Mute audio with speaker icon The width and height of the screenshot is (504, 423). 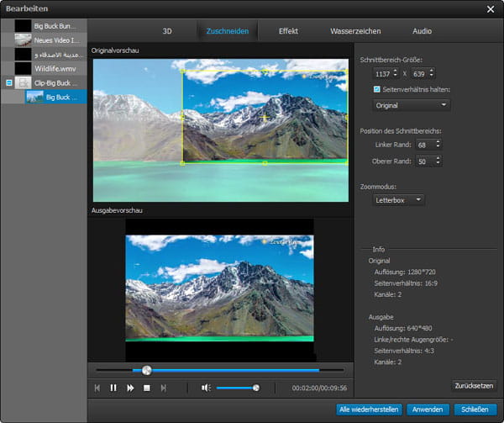206,388
